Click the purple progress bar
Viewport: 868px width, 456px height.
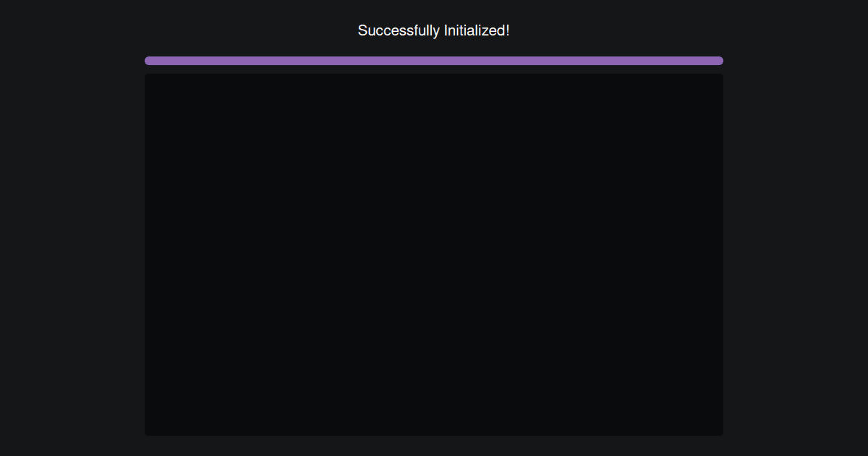click(434, 61)
